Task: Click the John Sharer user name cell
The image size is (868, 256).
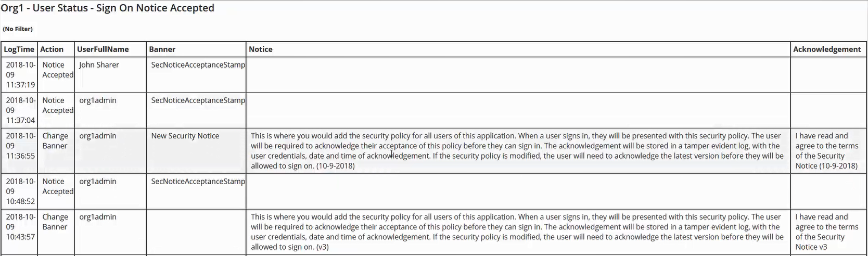Action: pyautogui.click(x=99, y=65)
